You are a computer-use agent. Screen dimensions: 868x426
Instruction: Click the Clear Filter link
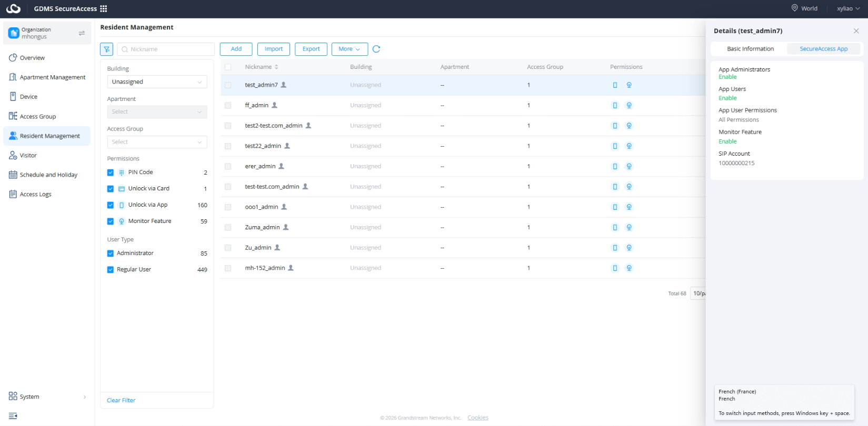pos(121,400)
